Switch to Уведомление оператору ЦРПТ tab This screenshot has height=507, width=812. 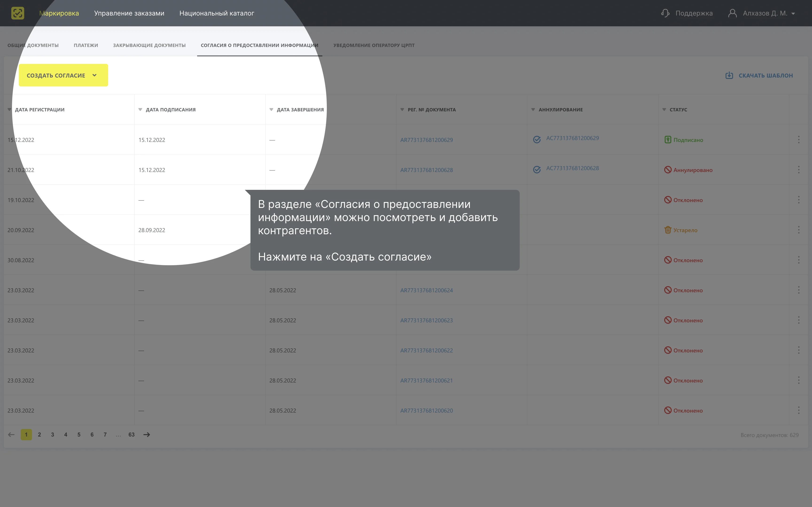(x=374, y=45)
